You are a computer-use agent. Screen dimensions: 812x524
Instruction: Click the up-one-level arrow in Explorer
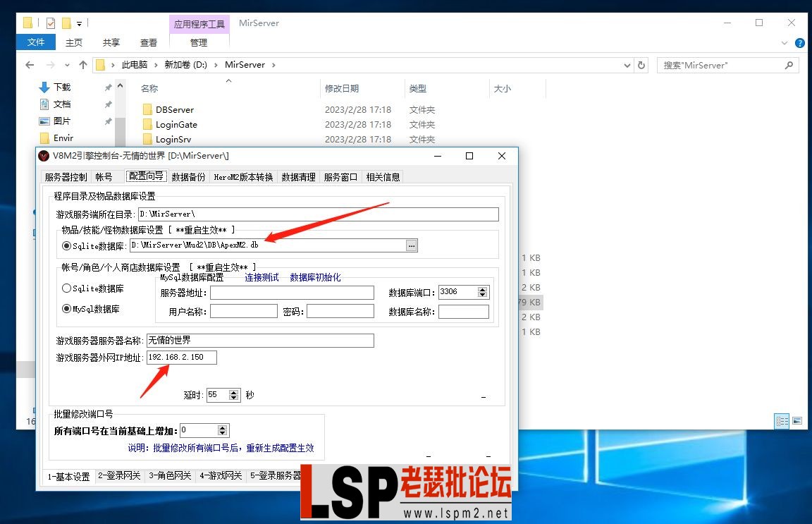click(82, 64)
